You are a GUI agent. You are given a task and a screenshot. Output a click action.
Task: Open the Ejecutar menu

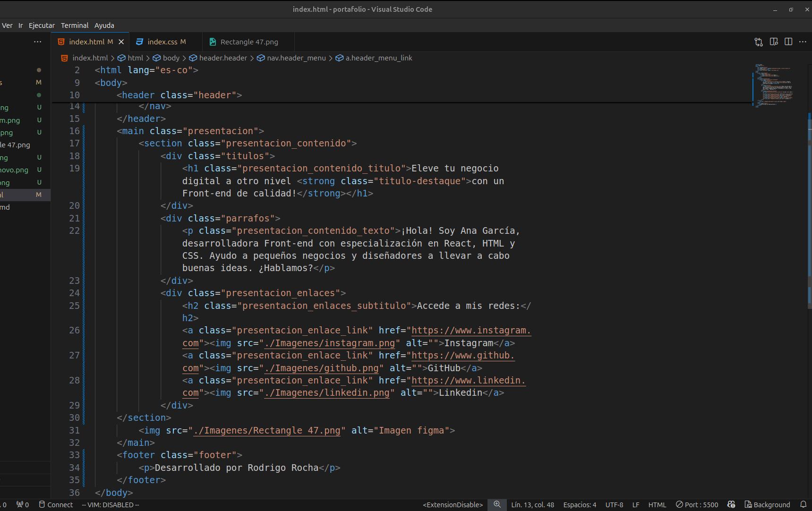pyautogui.click(x=42, y=26)
